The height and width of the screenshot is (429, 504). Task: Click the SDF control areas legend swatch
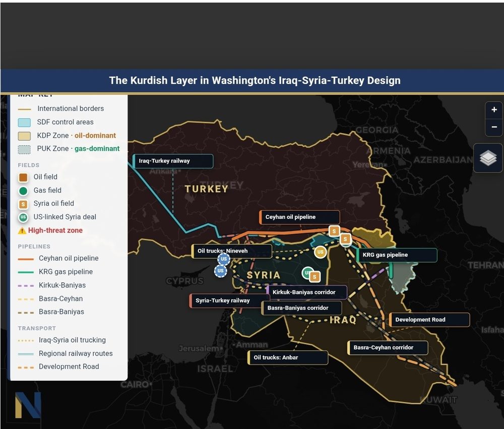point(24,122)
